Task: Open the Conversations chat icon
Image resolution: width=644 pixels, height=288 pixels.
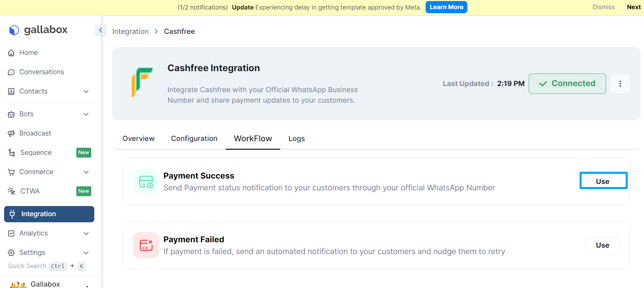Action: point(11,72)
